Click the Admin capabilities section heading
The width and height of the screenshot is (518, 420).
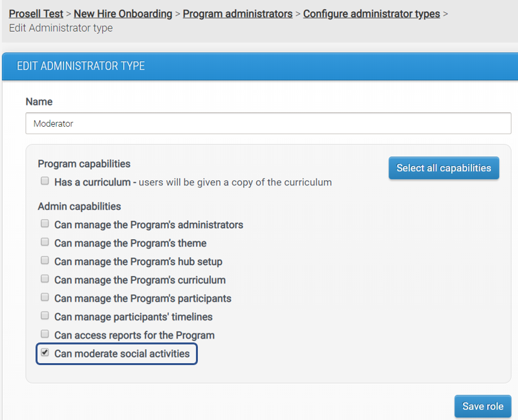click(x=79, y=206)
